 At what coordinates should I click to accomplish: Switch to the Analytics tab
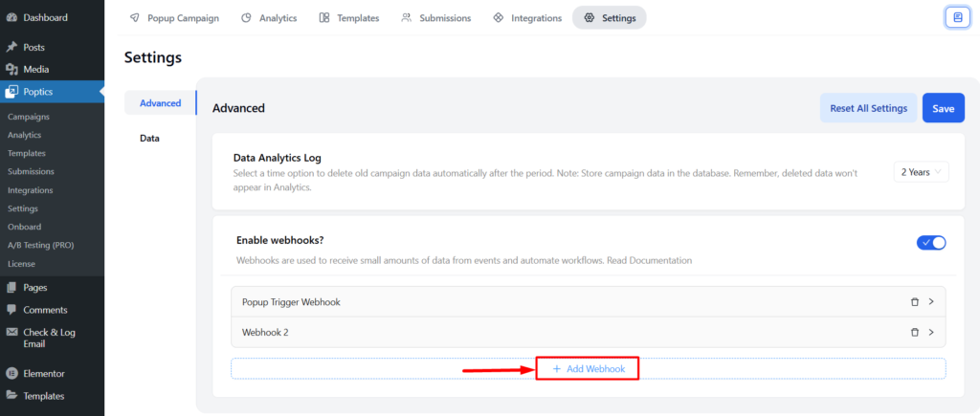[269, 18]
